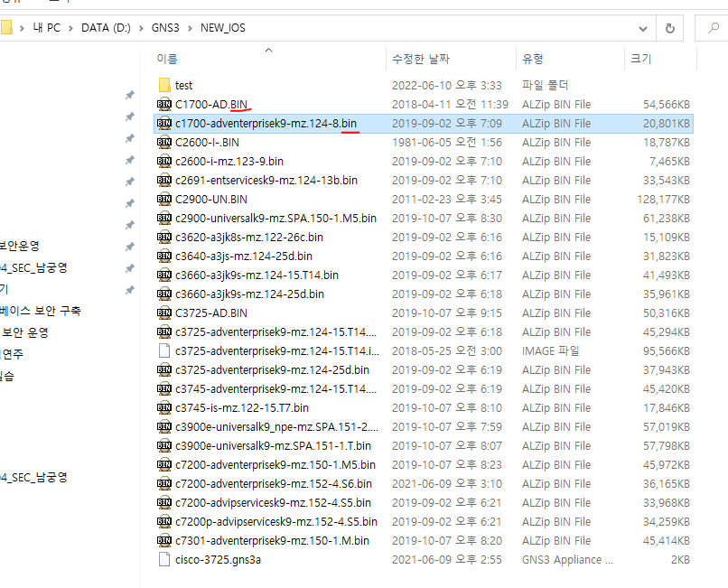Click the cisco-3725.gns3a file icon

tap(163, 560)
